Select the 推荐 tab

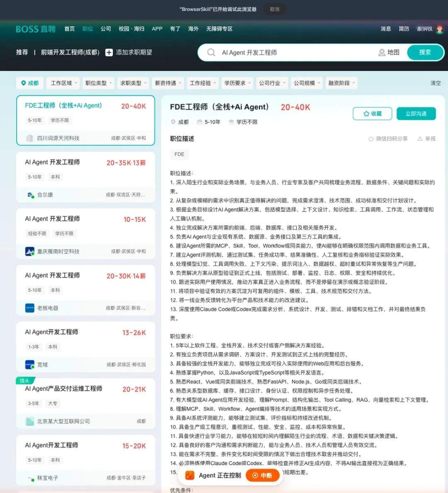click(x=22, y=52)
